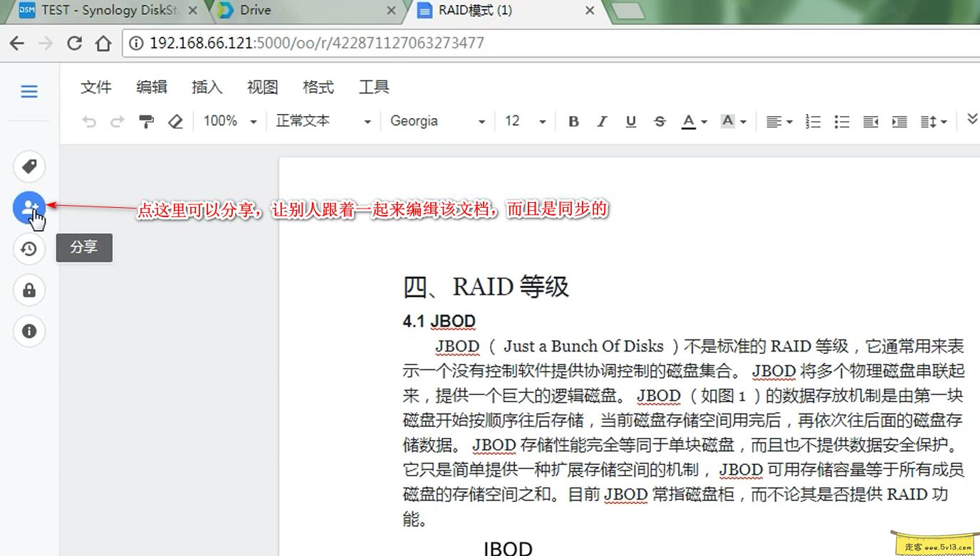Click the clear formatting eraser icon
Screen dimensions: 980x556
(175, 121)
